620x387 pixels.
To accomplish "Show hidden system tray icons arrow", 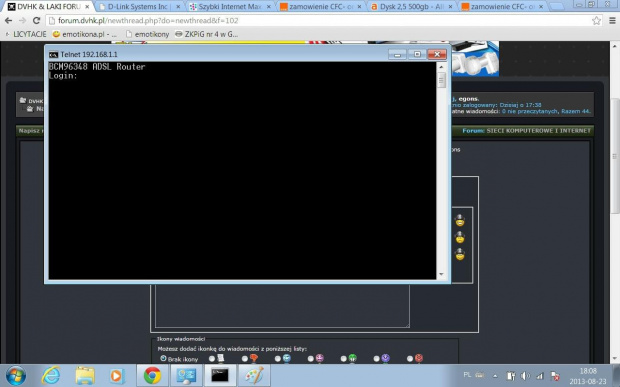I will pyautogui.click(x=495, y=376).
